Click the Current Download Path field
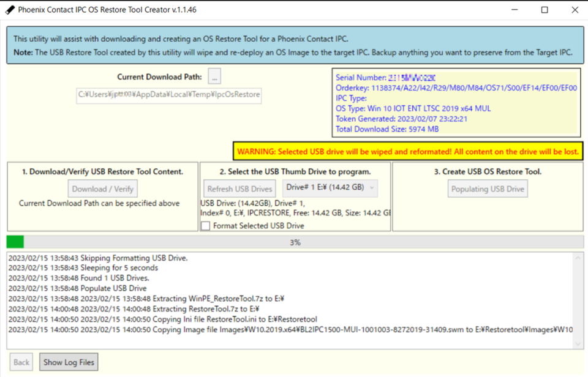The image size is (588, 377). [x=169, y=95]
